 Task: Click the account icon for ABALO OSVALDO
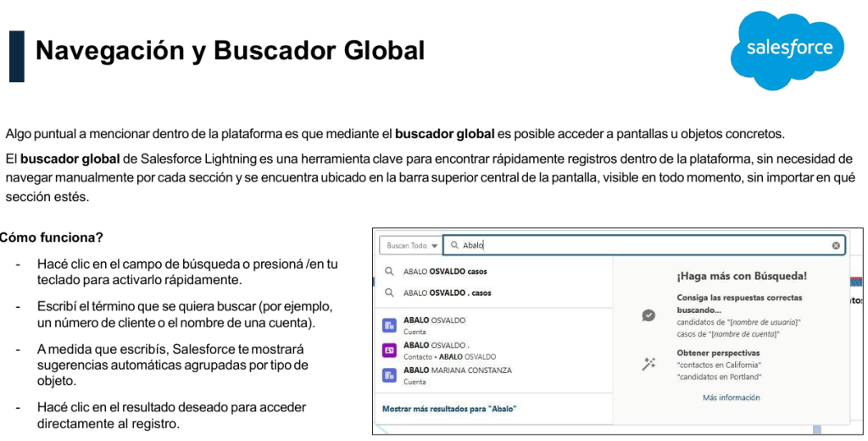[389, 325]
